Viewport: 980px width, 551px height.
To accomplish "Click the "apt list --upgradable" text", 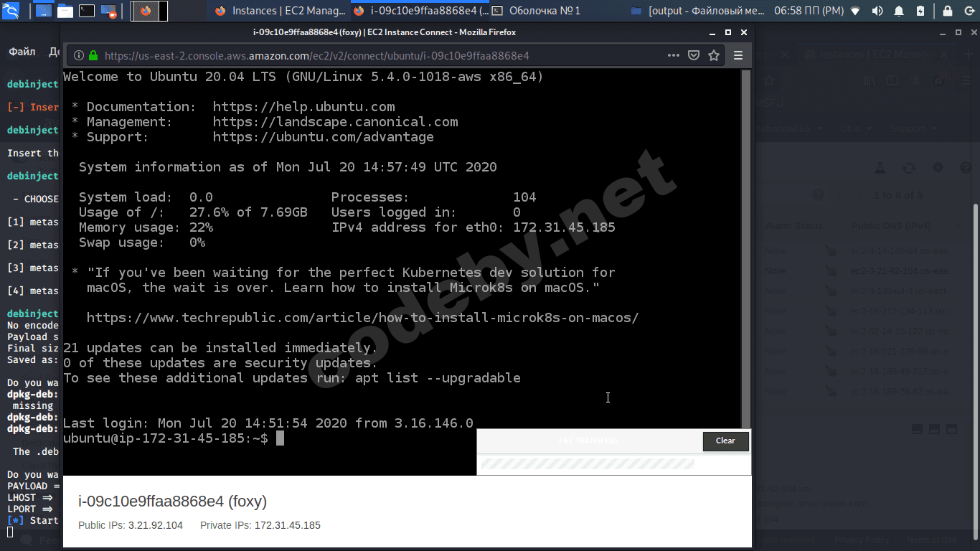I will [x=438, y=378].
